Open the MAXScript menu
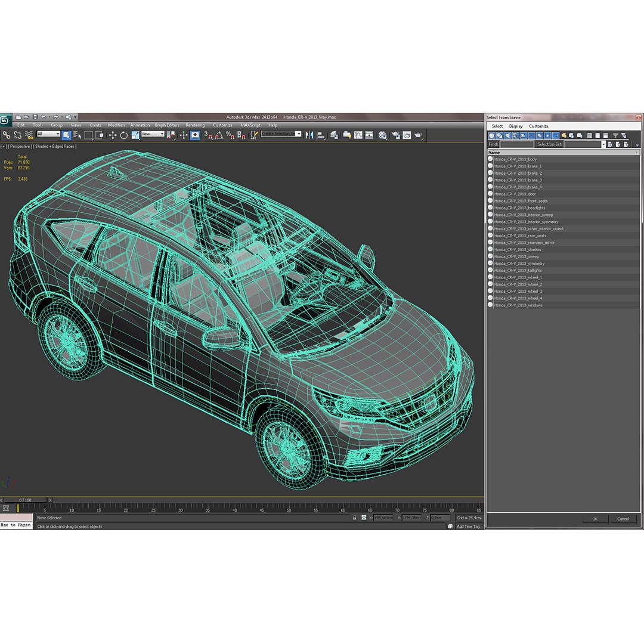This screenshot has width=644, height=644. [x=250, y=125]
